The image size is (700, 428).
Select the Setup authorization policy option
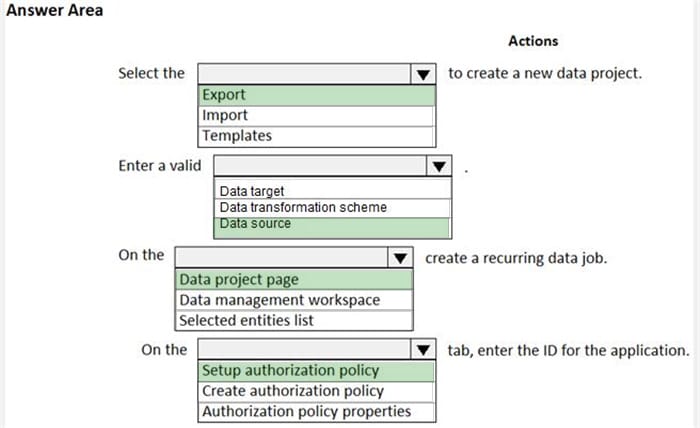[318, 371]
